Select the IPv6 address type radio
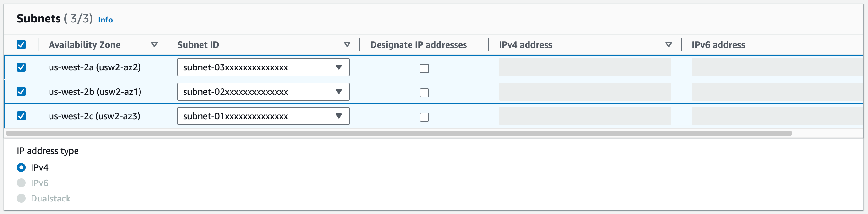Viewport: 868px width, 214px height. click(21, 183)
